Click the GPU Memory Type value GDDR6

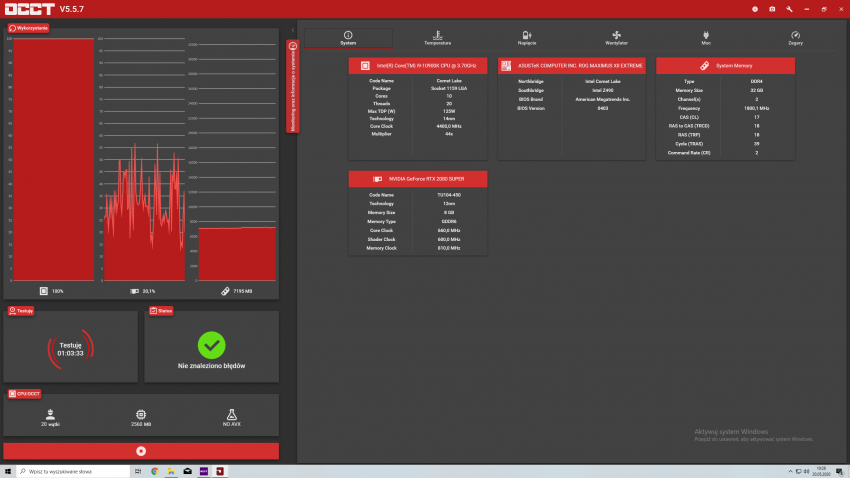point(449,222)
